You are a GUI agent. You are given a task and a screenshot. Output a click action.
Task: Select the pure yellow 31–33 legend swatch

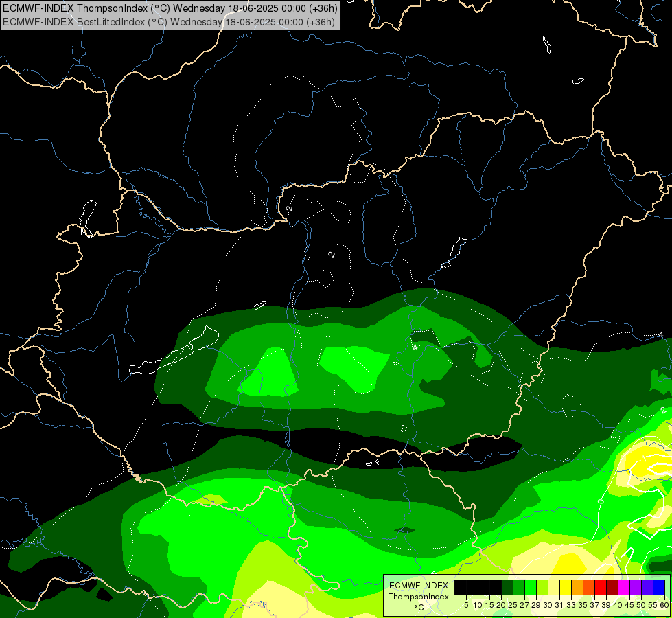pos(566,587)
